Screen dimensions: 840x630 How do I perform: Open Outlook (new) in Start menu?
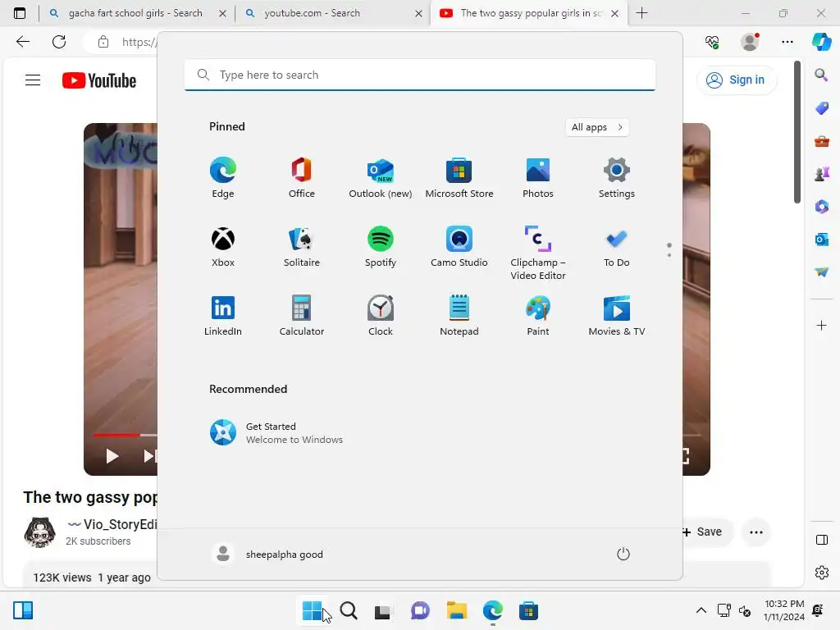point(381,178)
